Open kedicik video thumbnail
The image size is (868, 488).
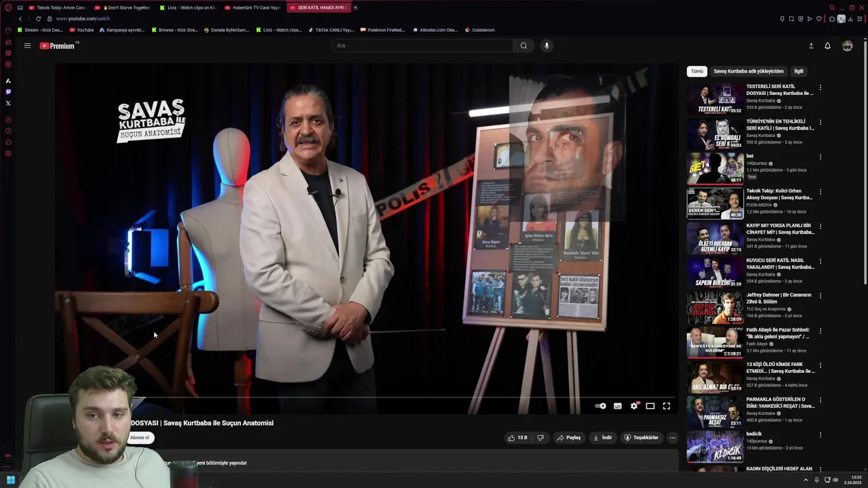click(x=715, y=447)
